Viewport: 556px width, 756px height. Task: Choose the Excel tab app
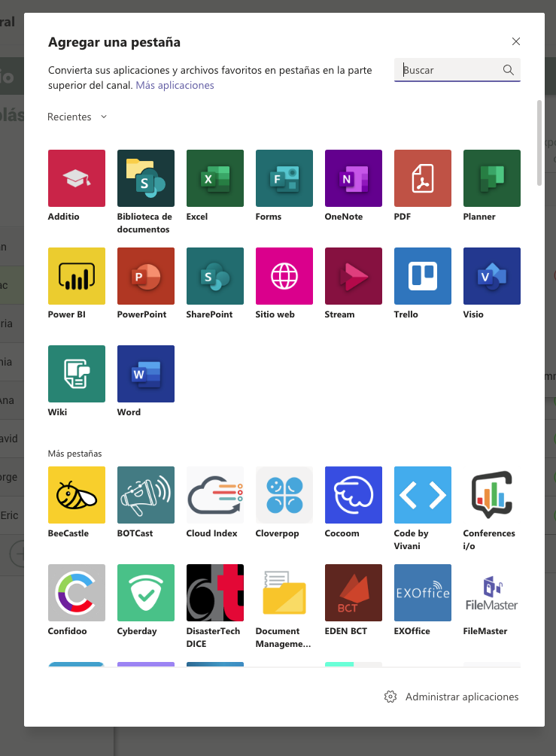(215, 178)
